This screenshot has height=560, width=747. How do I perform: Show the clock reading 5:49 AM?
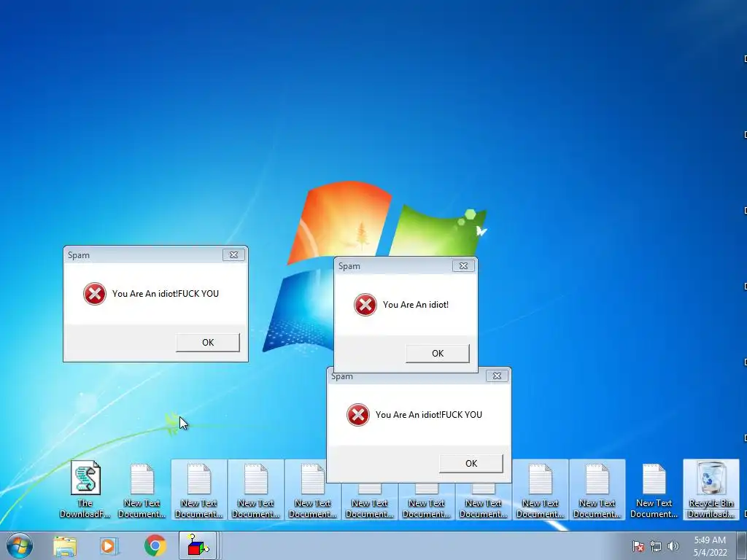click(710, 546)
